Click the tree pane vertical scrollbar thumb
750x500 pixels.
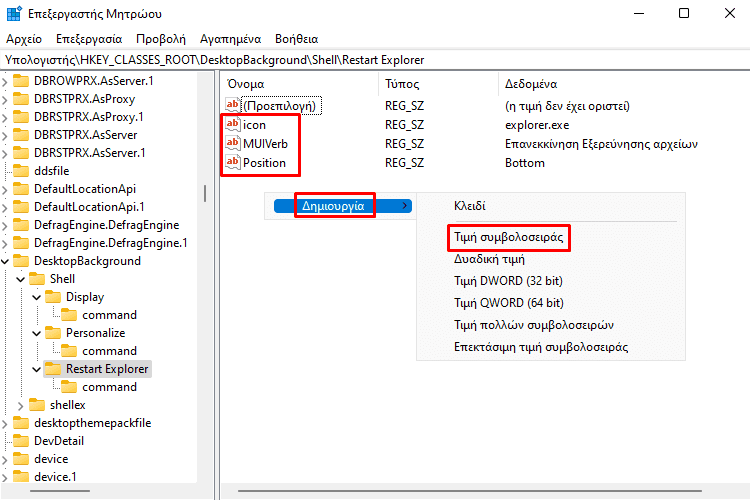pyautogui.click(x=205, y=193)
